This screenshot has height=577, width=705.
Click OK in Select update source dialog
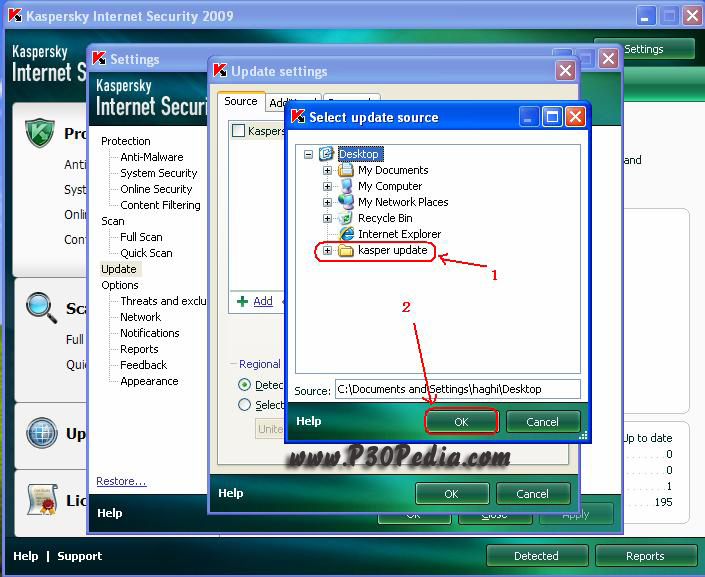click(x=461, y=422)
